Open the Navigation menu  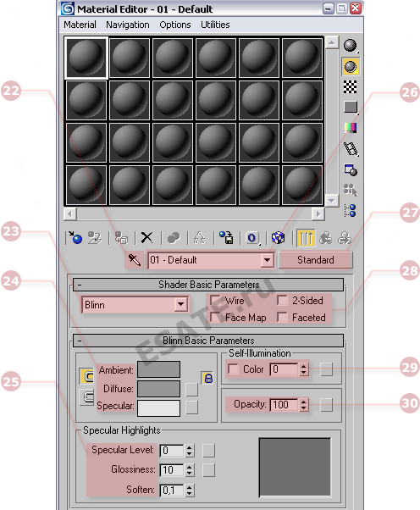pyautogui.click(x=128, y=25)
